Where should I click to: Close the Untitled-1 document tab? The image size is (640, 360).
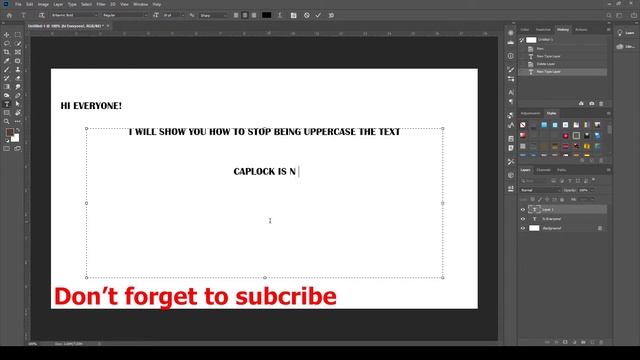tap(108, 26)
